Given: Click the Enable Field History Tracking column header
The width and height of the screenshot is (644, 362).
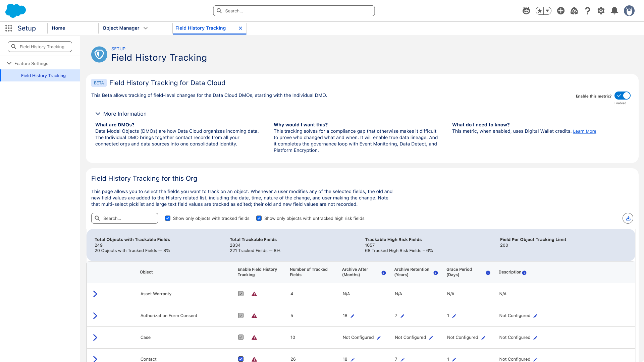Looking at the screenshot, I should pyautogui.click(x=257, y=272).
